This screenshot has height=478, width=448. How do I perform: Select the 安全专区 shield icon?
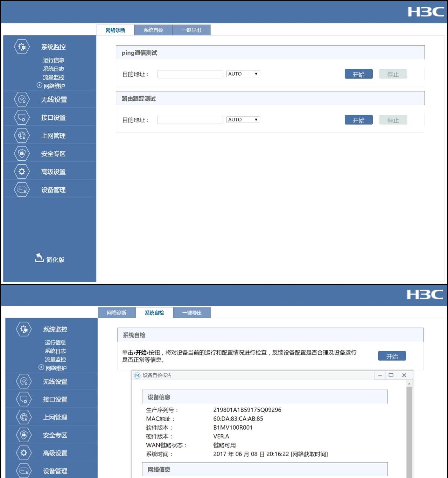[x=21, y=153]
